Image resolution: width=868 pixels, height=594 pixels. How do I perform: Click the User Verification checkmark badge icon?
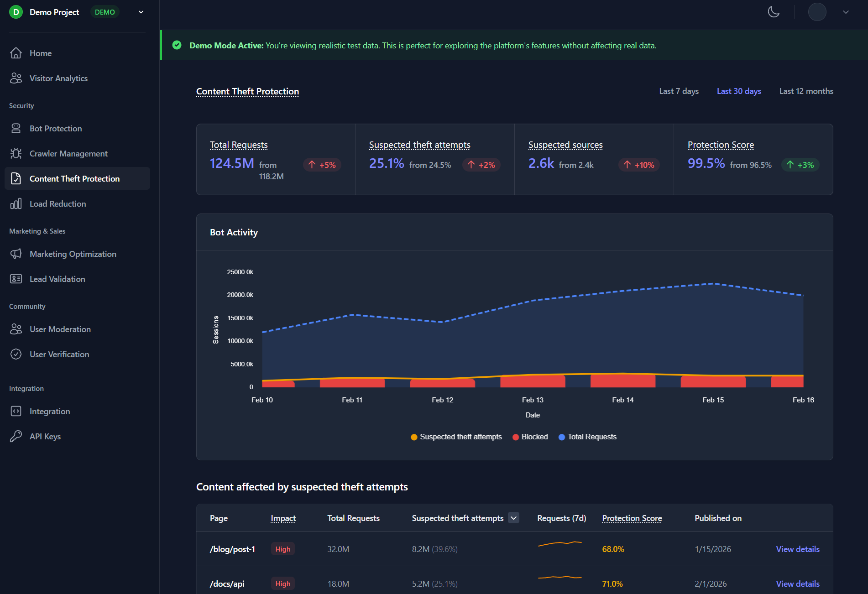[16, 354]
